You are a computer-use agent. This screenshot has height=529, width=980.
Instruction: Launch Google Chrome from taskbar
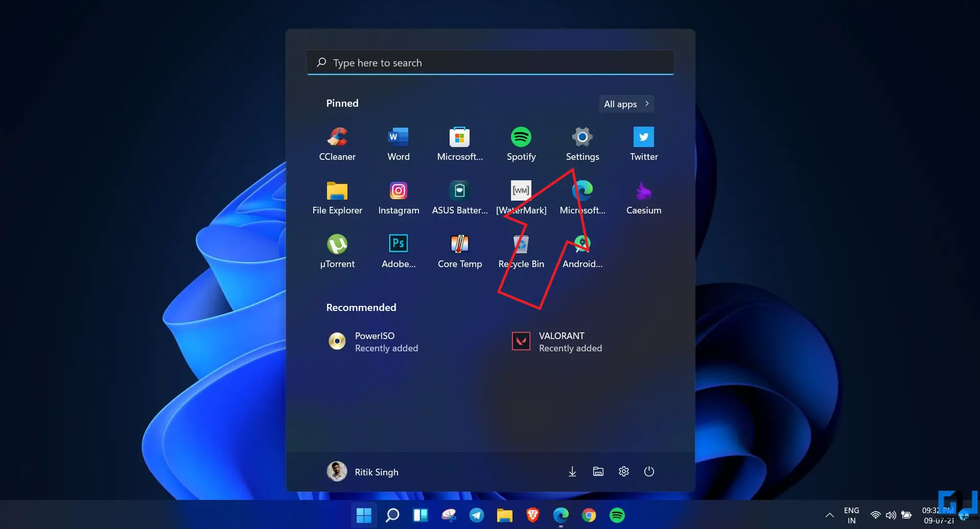pos(589,515)
